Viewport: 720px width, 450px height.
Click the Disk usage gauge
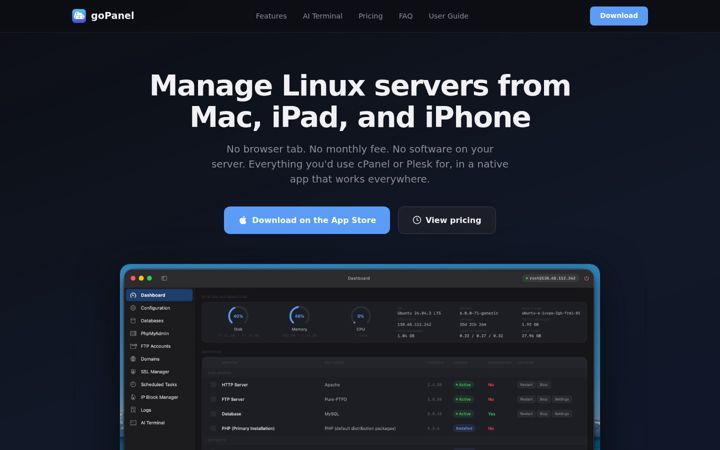click(238, 316)
